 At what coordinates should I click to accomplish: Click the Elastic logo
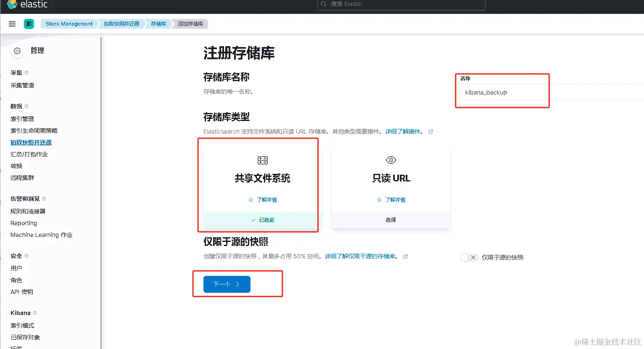pos(27,4)
